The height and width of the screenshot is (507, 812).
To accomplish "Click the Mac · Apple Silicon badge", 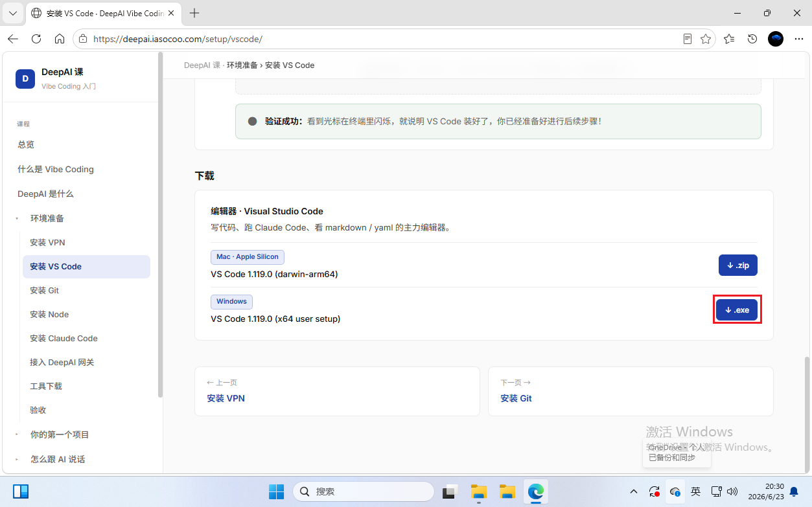I will pos(248,257).
